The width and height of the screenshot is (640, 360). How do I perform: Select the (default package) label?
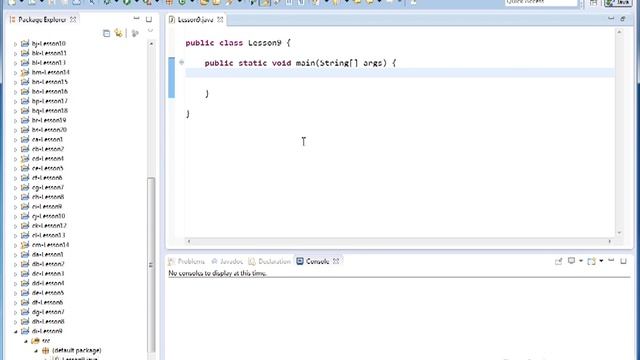[77, 350]
